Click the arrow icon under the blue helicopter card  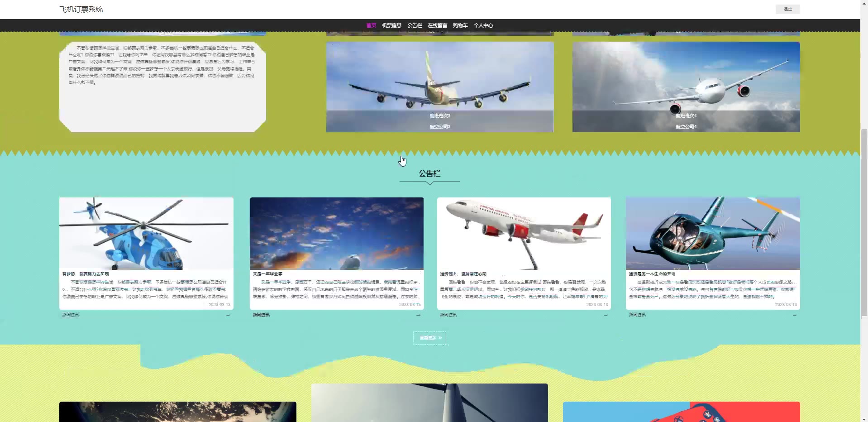pos(228,315)
